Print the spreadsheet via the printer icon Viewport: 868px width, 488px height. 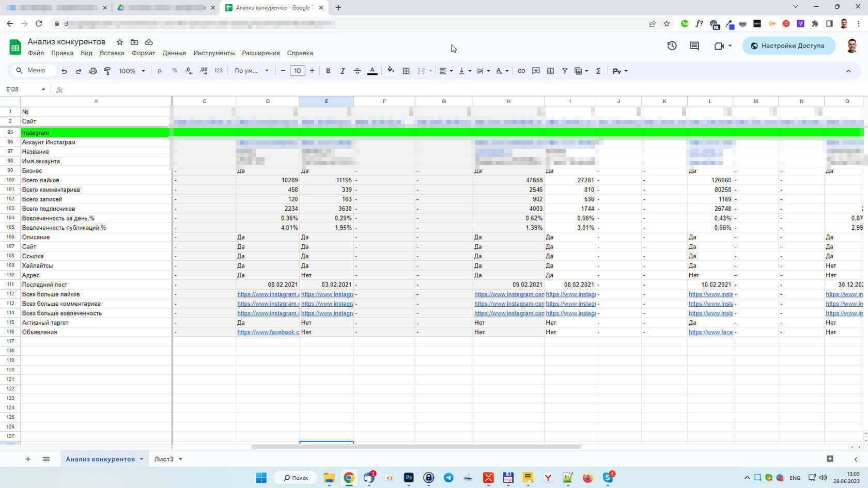[93, 71]
